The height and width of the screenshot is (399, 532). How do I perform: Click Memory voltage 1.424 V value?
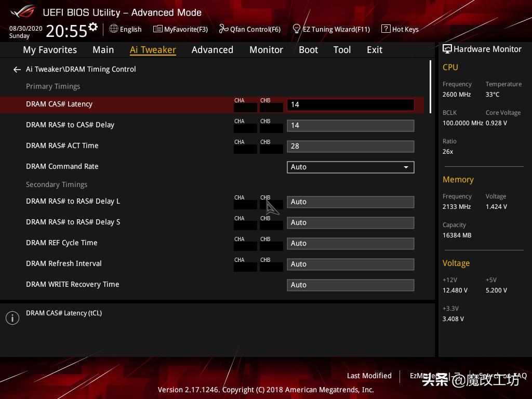coord(496,207)
